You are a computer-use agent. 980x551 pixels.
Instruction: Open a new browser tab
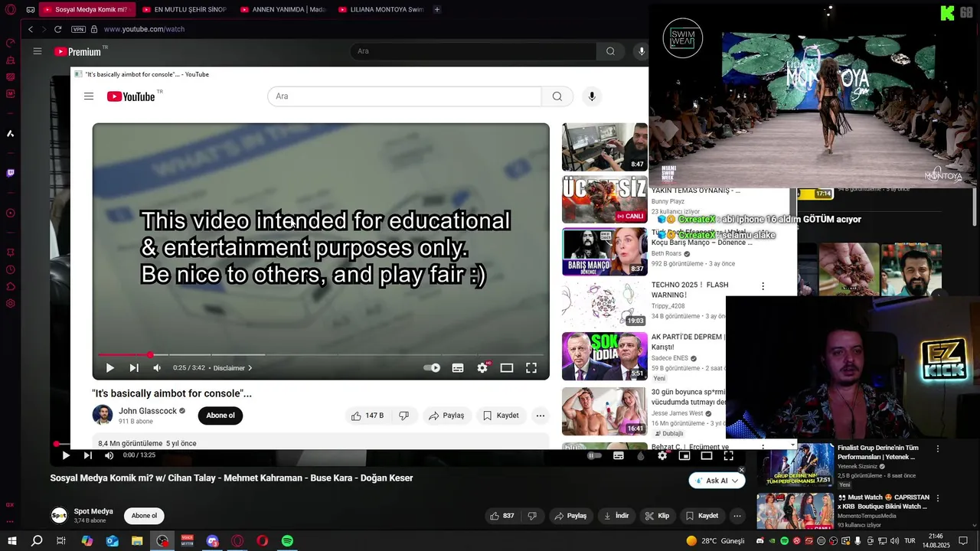[x=437, y=10]
